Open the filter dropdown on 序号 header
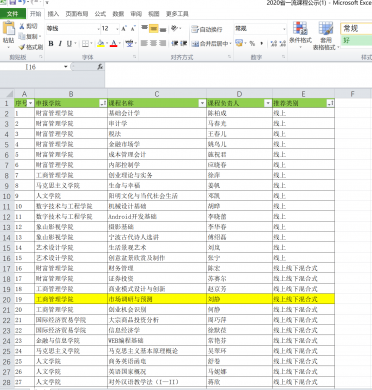The width and height of the screenshot is (372, 390). 30,103
